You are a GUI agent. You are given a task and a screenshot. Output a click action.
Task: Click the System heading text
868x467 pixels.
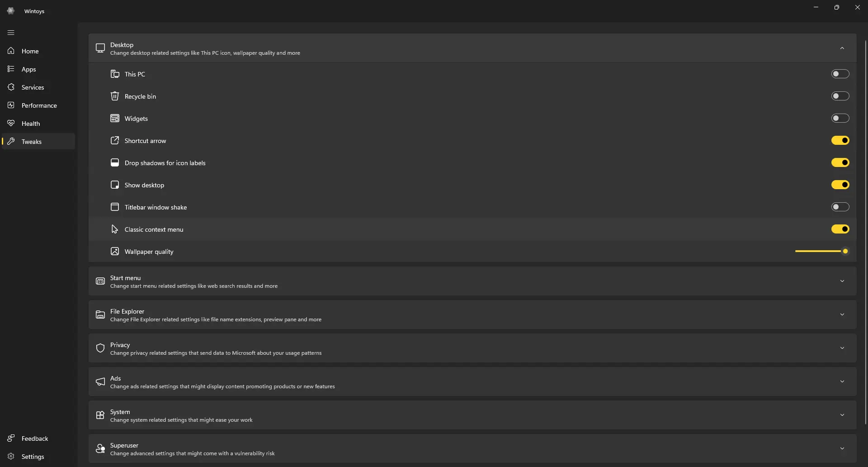(120, 412)
